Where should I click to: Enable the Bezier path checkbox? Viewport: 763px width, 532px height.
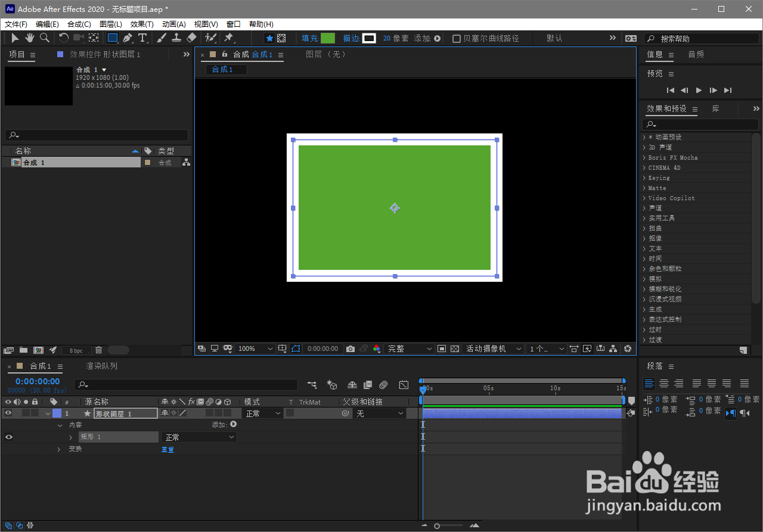click(457, 38)
